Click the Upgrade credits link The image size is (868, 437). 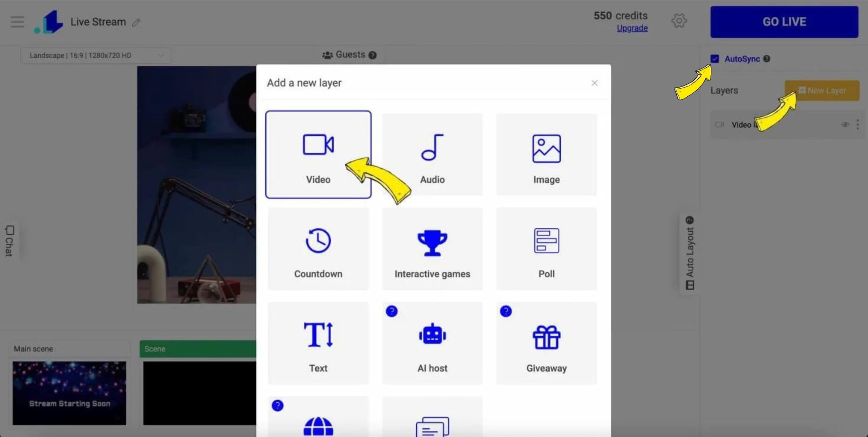coord(632,28)
